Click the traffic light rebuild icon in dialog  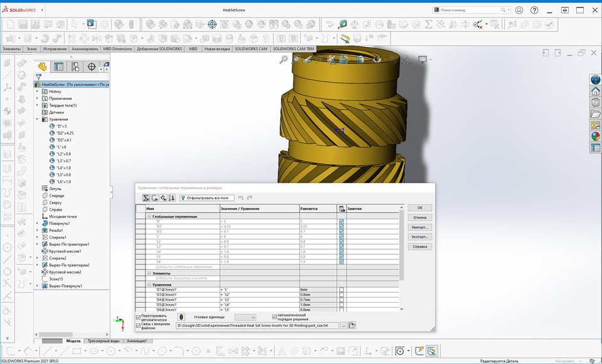pos(181,317)
